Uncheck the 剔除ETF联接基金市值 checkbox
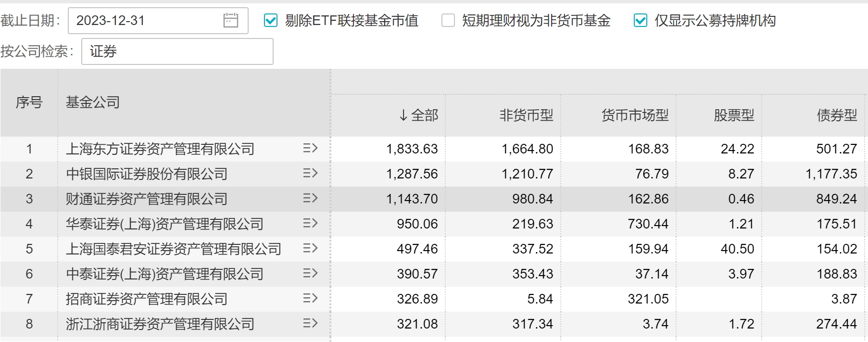This screenshot has height=342, width=868. pos(271,20)
